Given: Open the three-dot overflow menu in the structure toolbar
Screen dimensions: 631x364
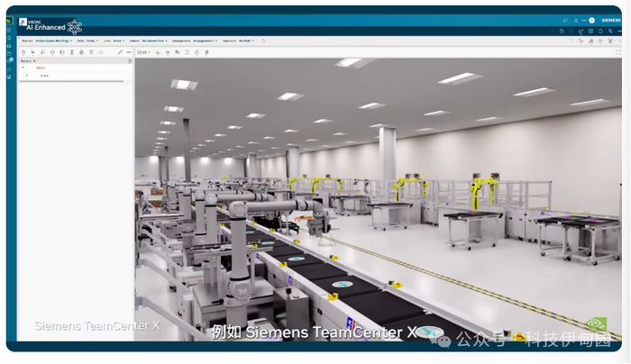Looking at the screenshot, I should pos(129,52).
